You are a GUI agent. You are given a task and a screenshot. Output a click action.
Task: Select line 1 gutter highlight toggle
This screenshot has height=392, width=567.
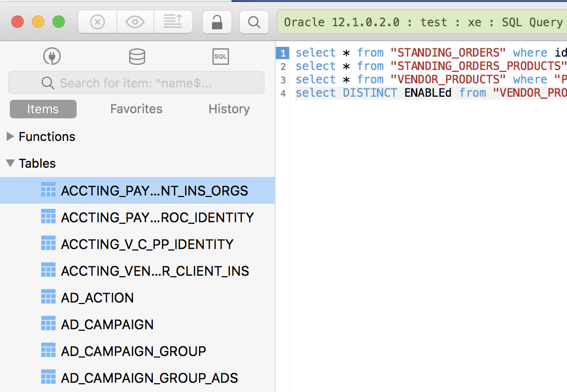pos(282,52)
